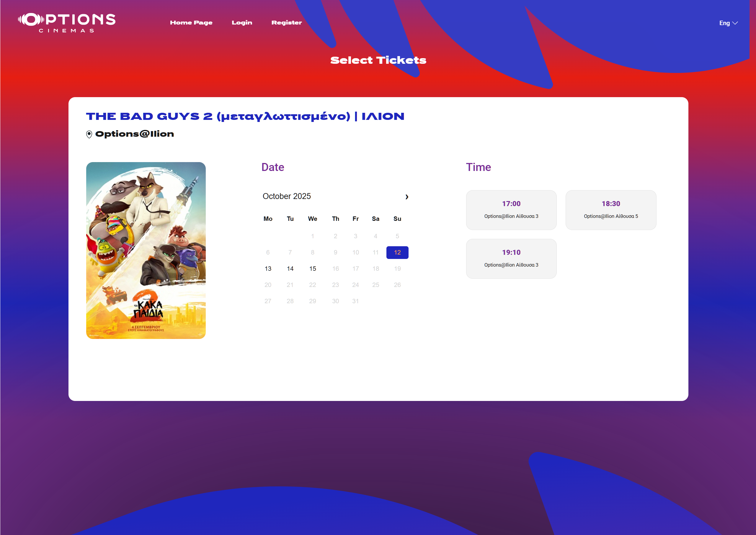Click the location pin icon beside Options@Ilion
This screenshot has width=756, height=535.
pos(89,134)
